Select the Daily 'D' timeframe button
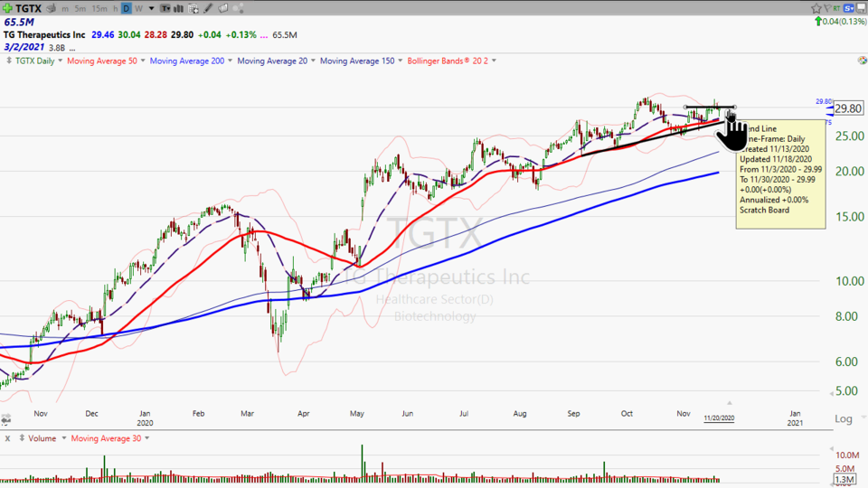 (x=127, y=8)
